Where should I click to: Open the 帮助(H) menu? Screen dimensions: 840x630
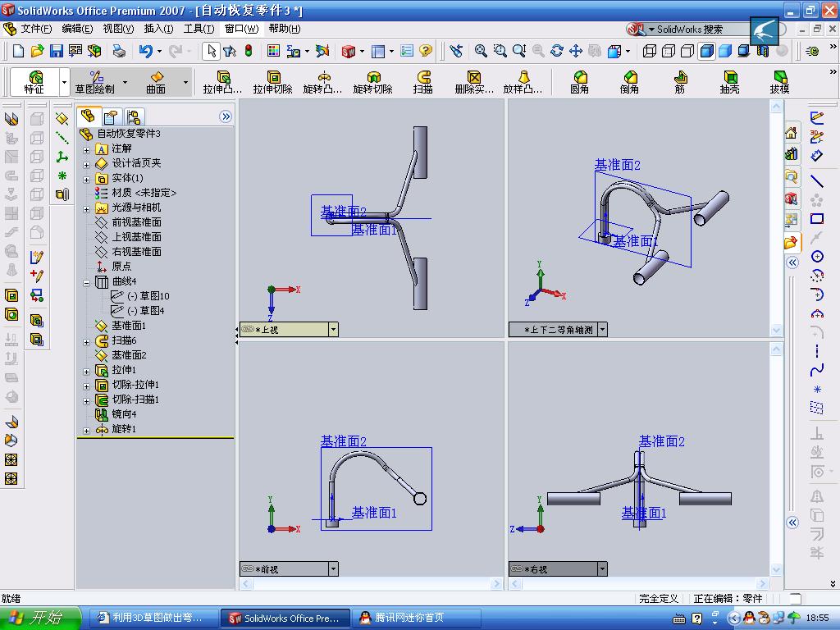point(285,29)
